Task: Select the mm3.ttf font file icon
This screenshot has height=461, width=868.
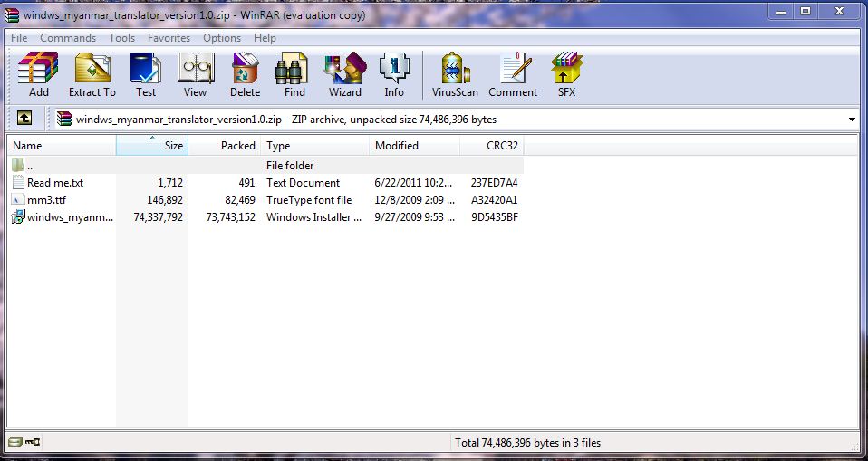Action: pos(18,200)
